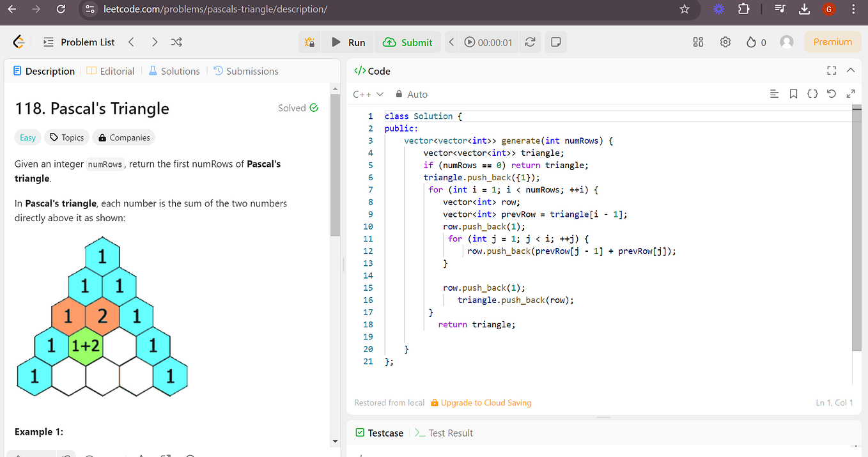The width and height of the screenshot is (868, 457).
Task: Click the LeetCode logo icon
Action: tap(19, 42)
